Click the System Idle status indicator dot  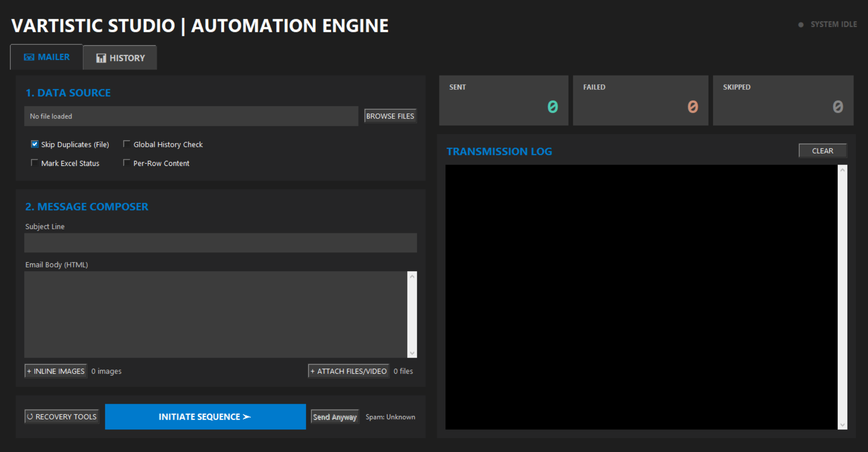click(x=801, y=25)
